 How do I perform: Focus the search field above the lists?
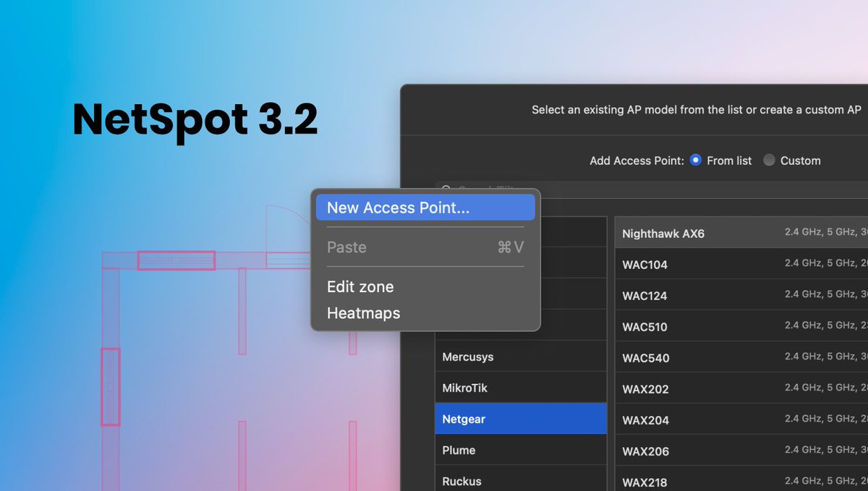(651, 190)
